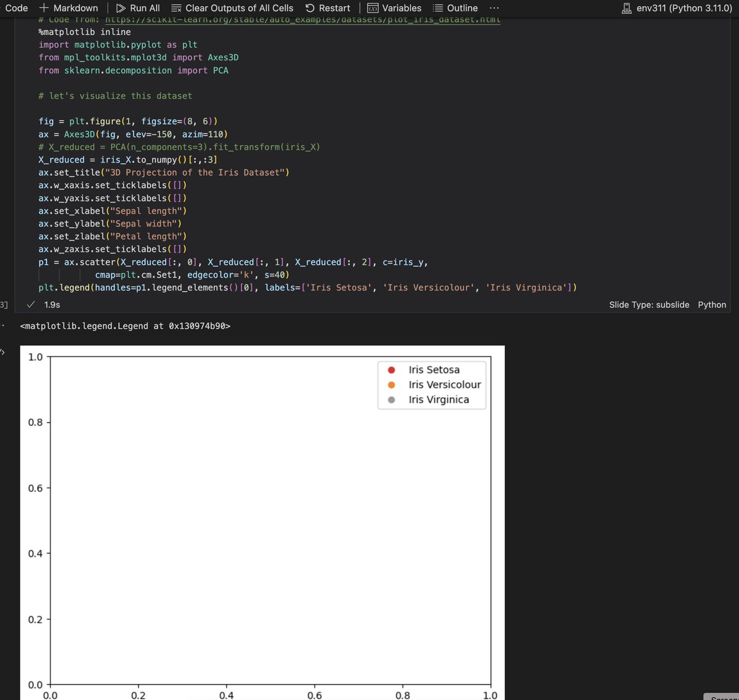Add a new Markdown cell
739x700 pixels.
click(x=68, y=8)
